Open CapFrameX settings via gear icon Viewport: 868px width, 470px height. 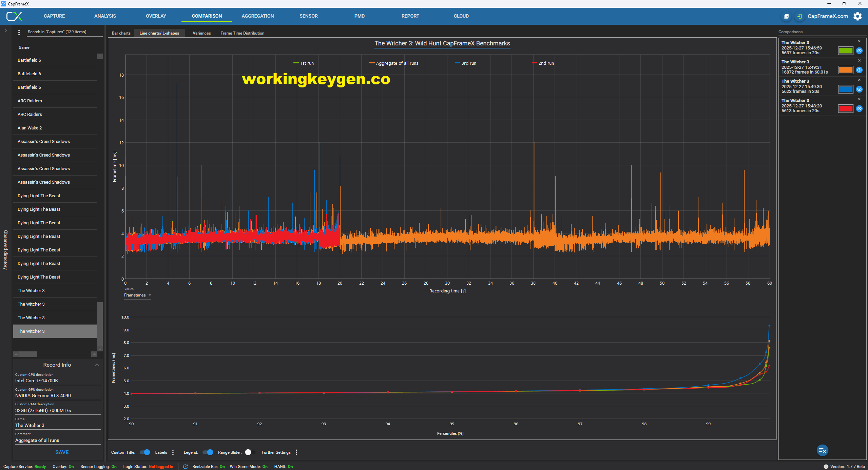click(x=858, y=16)
